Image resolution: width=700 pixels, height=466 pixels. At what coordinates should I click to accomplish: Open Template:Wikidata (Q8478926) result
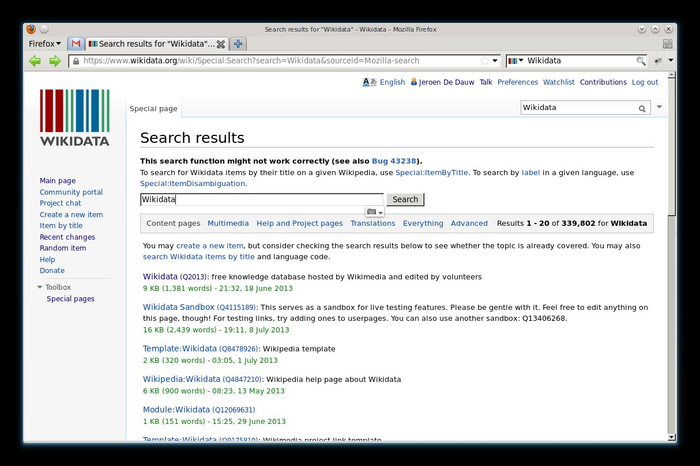(x=200, y=349)
